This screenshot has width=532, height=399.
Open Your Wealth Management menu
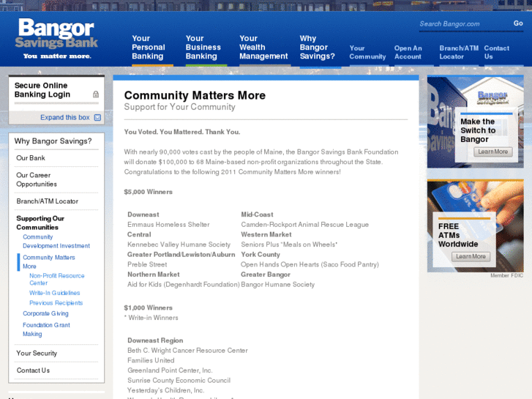(263, 47)
